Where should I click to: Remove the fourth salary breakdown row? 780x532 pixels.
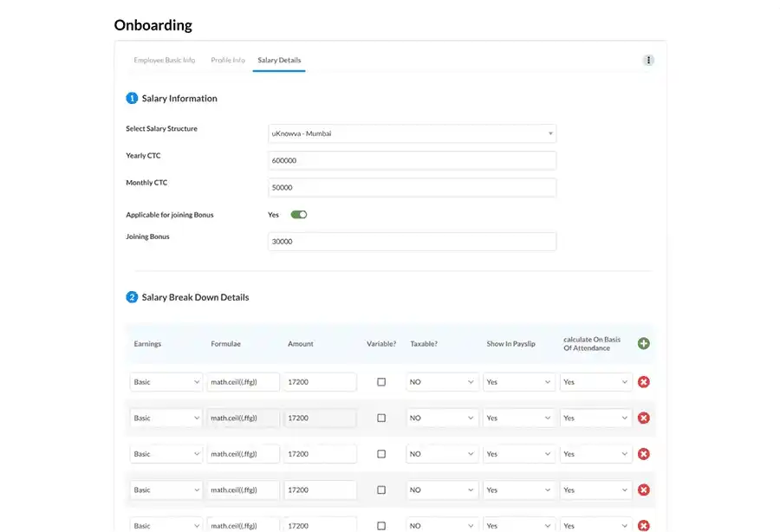643,490
